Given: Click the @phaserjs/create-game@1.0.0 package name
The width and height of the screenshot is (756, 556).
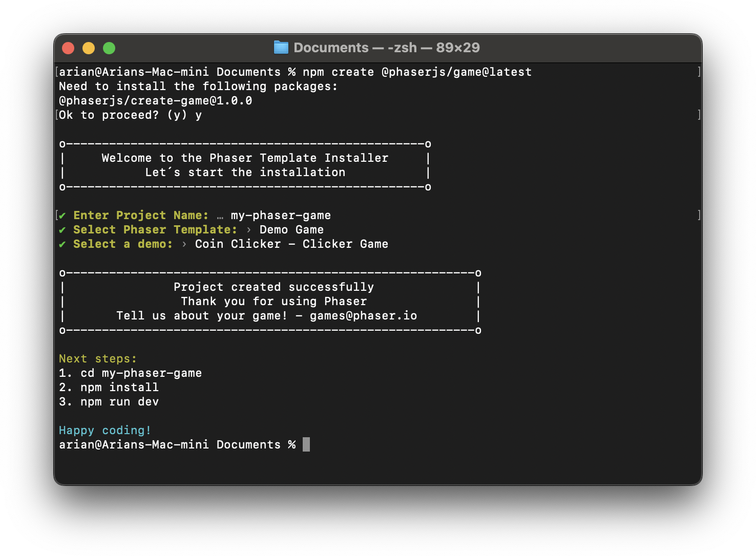Looking at the screenshot, I should point(156,101).
